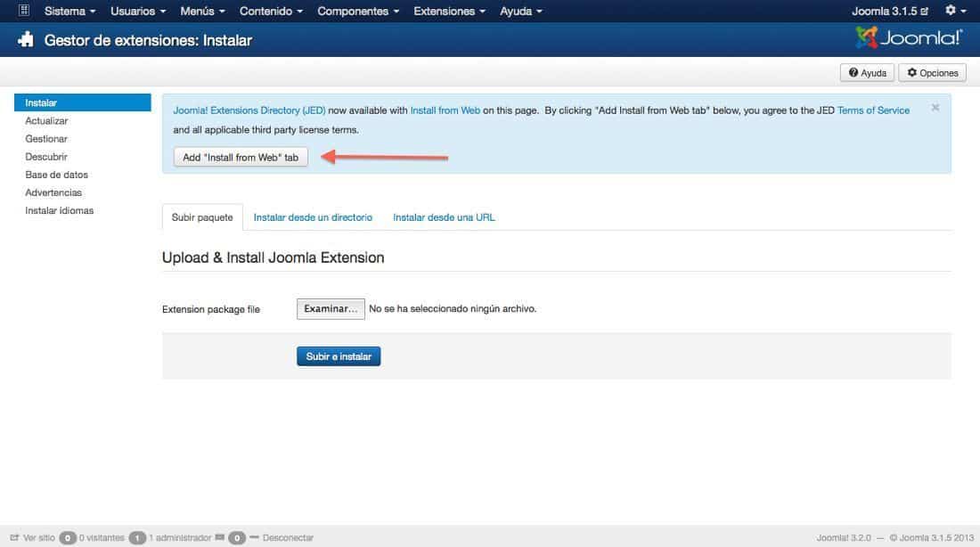Open the Joomla 3.1.5 site link
The height and width of the screenshot is (547, 980).
point(890,12)
